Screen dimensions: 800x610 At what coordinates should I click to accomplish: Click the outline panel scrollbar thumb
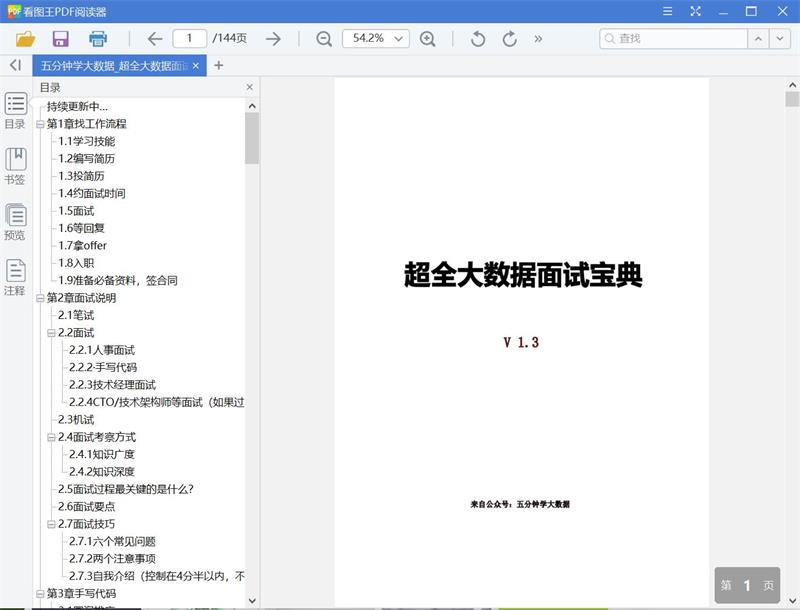[252, 138]
